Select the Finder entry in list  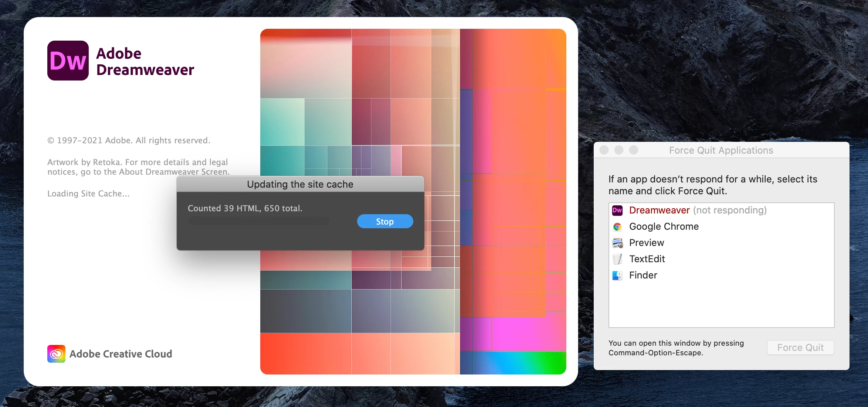coord(643,276)
